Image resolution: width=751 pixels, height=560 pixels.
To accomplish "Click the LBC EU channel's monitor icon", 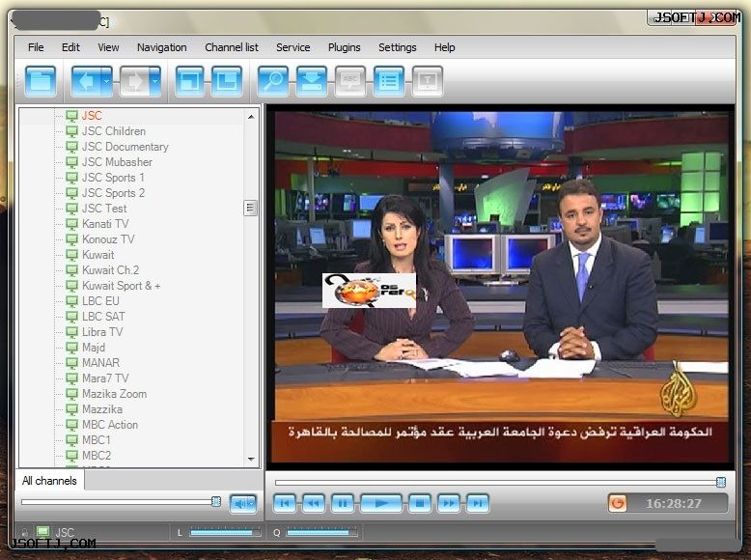I will [71, 301].
